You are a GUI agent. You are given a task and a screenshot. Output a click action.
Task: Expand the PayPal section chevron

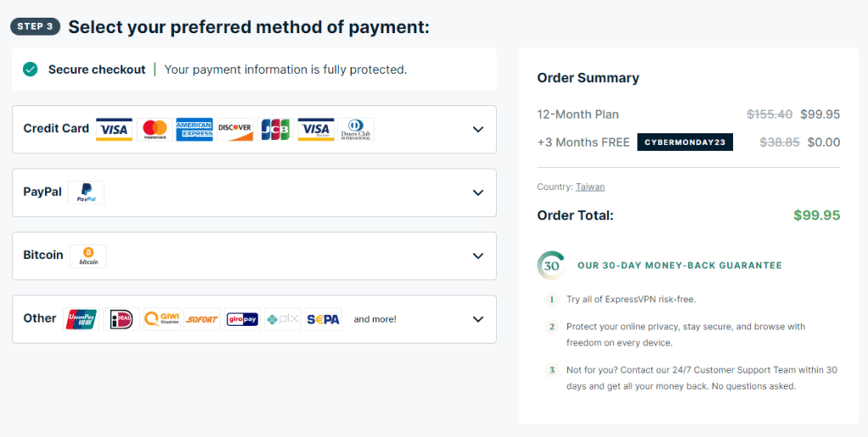478,192
